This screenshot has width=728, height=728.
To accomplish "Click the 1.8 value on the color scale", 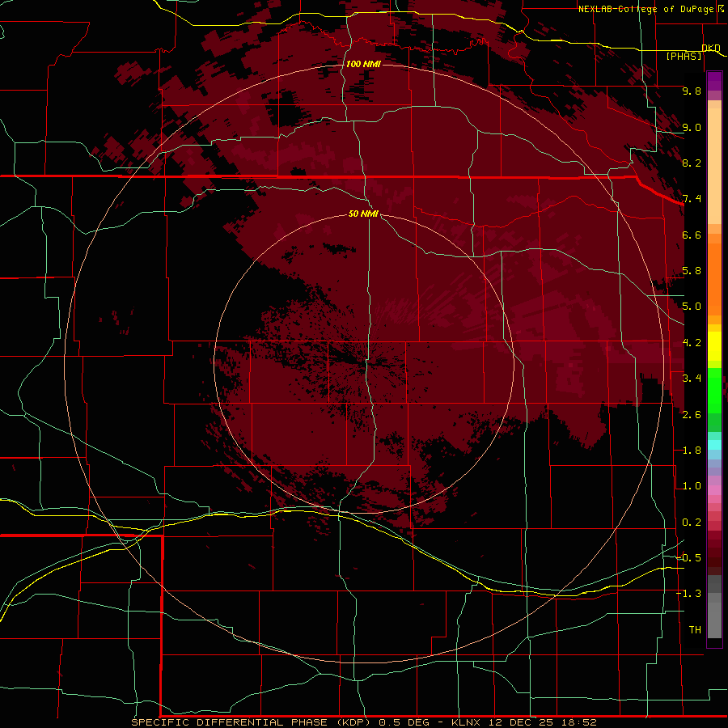I will tap(692, 451).
